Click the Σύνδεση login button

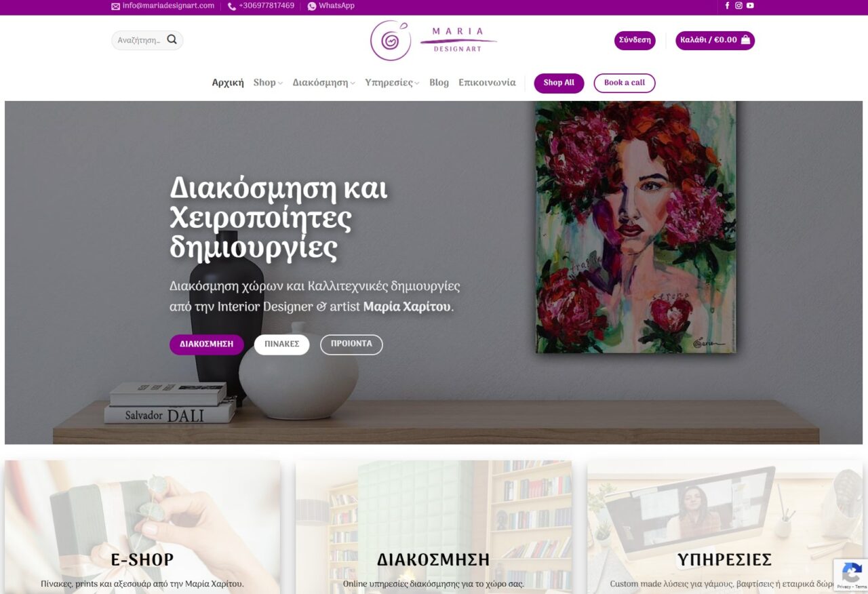(x=635, y=40)
